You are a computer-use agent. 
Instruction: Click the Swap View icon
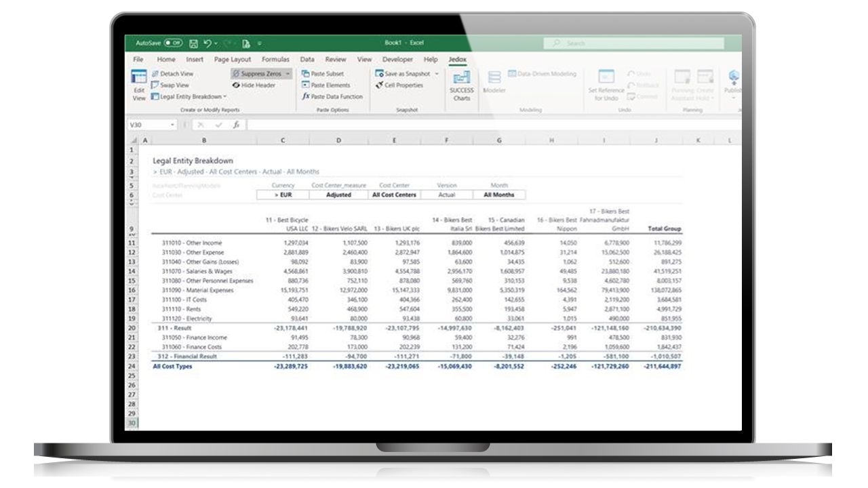coord(155,85)
